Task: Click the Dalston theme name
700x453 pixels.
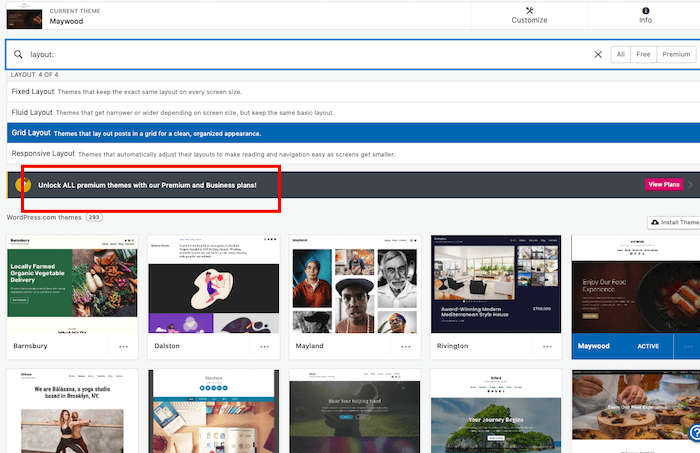Action: (167, 346)
